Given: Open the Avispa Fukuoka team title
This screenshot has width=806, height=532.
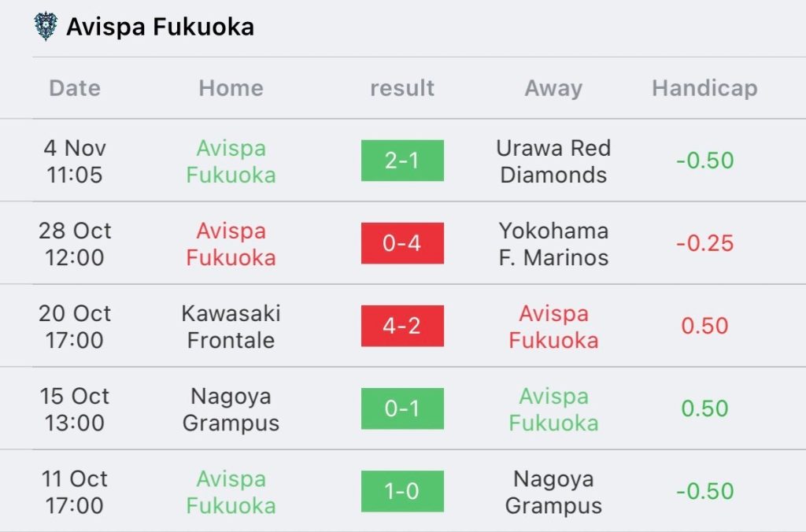Looking at the screenshot, I should pyautogui.click(x=160, y=27).
